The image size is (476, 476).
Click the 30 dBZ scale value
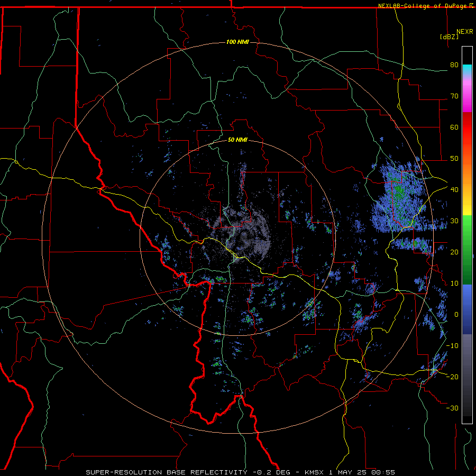coord(454,221)
